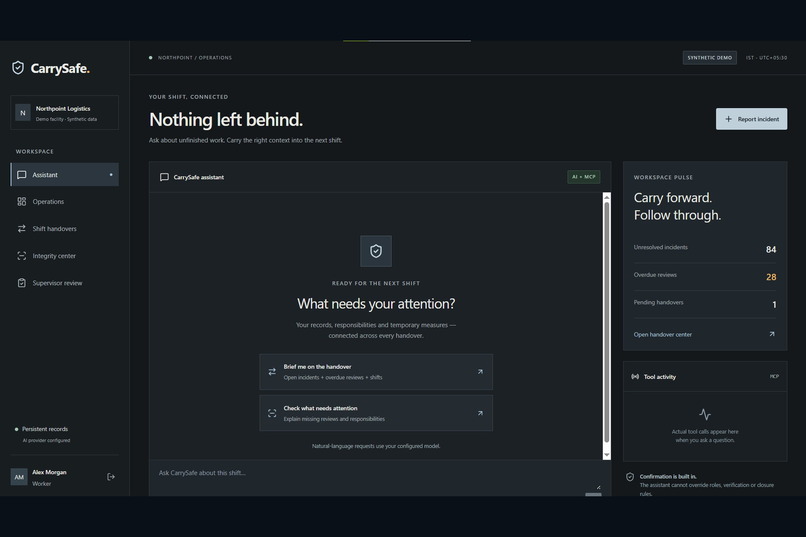
Task: Click the Overdue reviews value 28
Action: (x=771, y=277)
